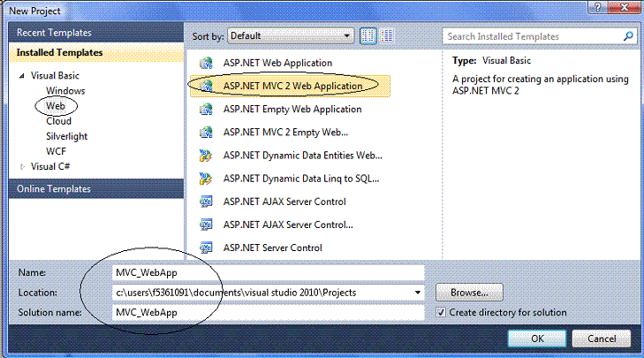Open the Location path dropdown arrow

tap(417, 293)
